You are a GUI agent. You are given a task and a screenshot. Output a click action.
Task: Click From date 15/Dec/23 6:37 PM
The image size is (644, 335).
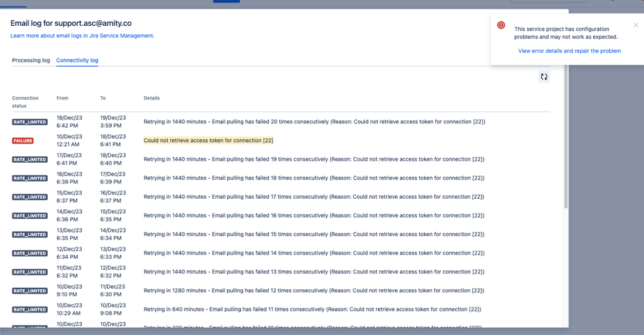pos(69,196)
